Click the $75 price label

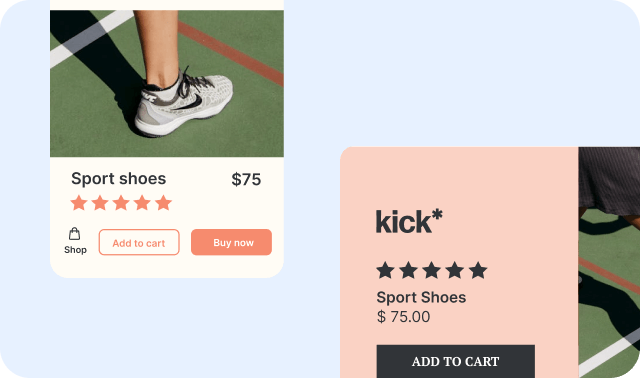(x=246, y=179)
